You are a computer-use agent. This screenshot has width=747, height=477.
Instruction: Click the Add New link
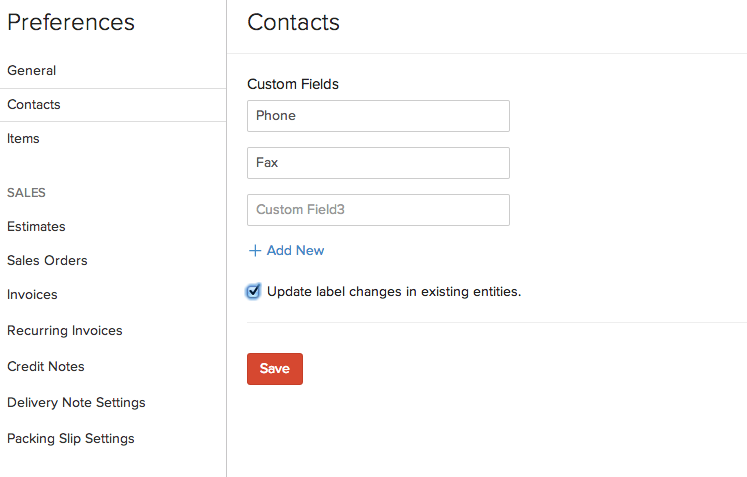pyautogui.click(x=295, y=251)
